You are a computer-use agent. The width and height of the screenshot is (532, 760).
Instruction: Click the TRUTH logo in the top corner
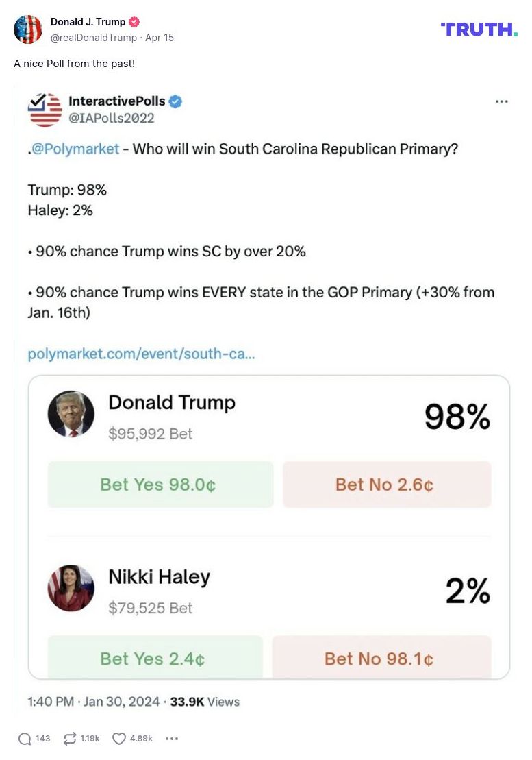click(x=479, y=29)
